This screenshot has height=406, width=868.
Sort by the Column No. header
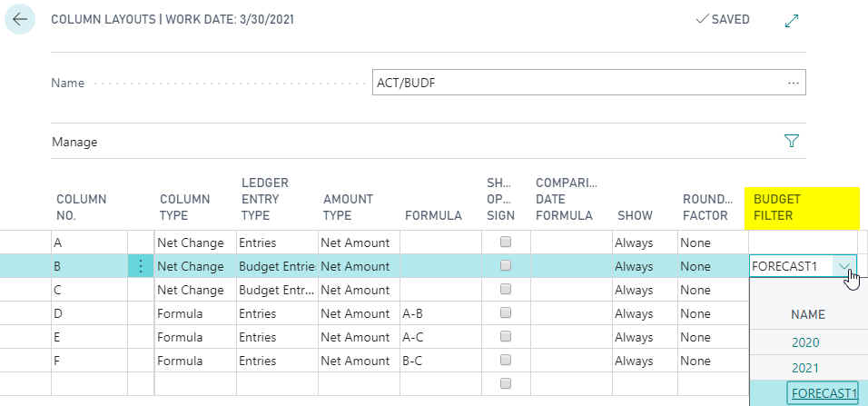pyautogui.click(x=82, y=207)
